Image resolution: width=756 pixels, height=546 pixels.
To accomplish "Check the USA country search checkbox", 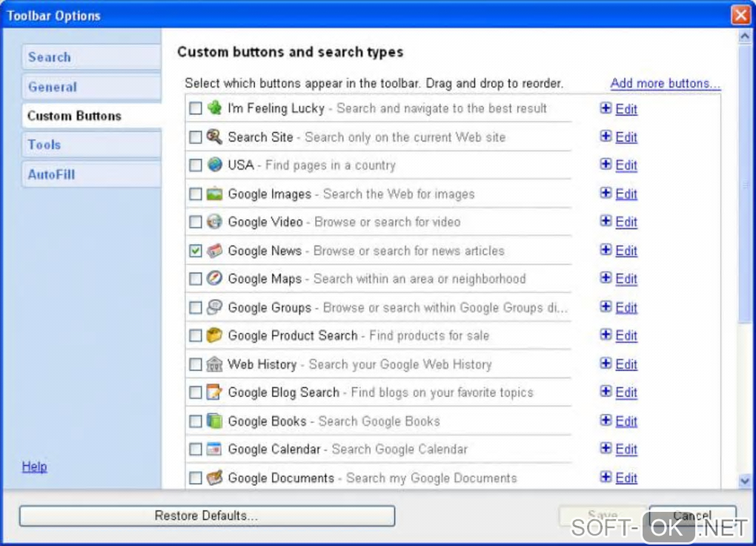I will click(x=195, y=165).
